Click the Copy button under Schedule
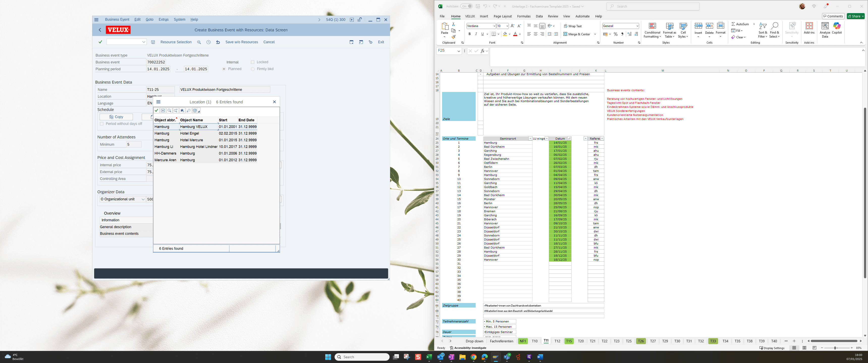The height and width of the screenshot is (363, 868). tap(116, 117)
